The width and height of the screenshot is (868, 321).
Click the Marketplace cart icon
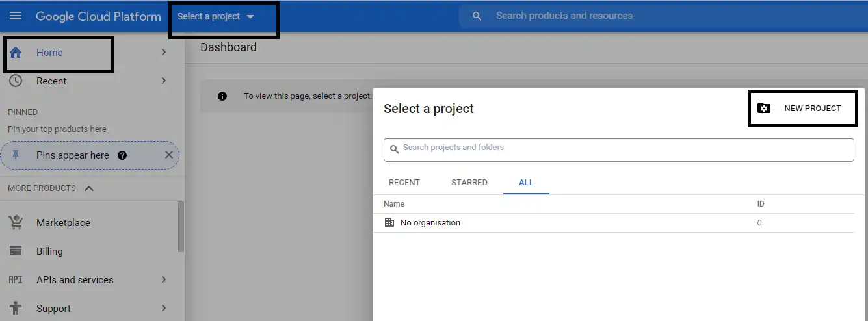point(16,223)
